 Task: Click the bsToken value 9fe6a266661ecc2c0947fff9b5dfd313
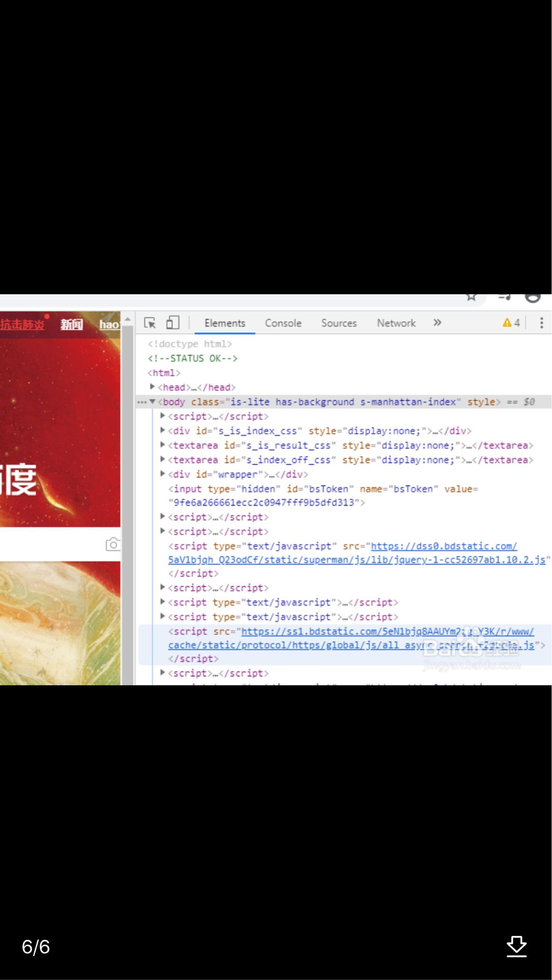264,503
